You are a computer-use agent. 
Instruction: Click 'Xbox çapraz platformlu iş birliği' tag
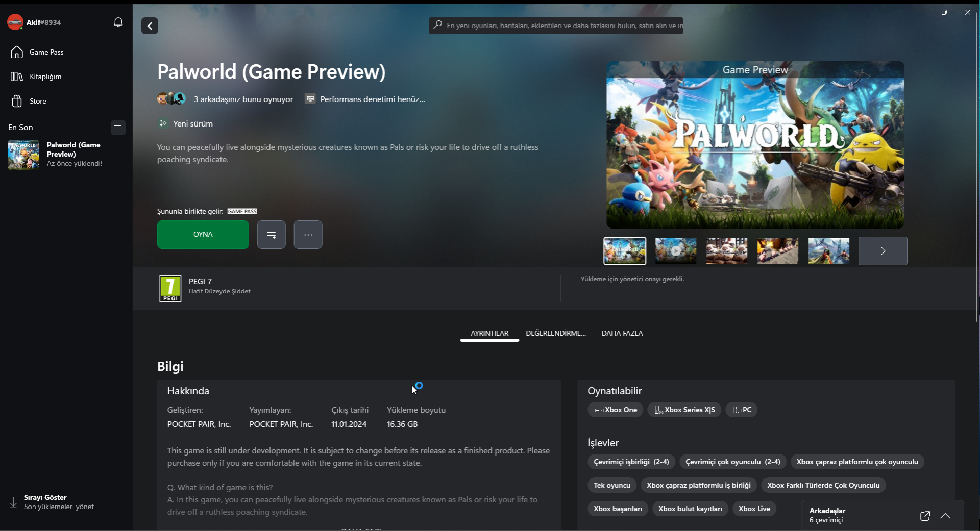(x=699, y=485)
